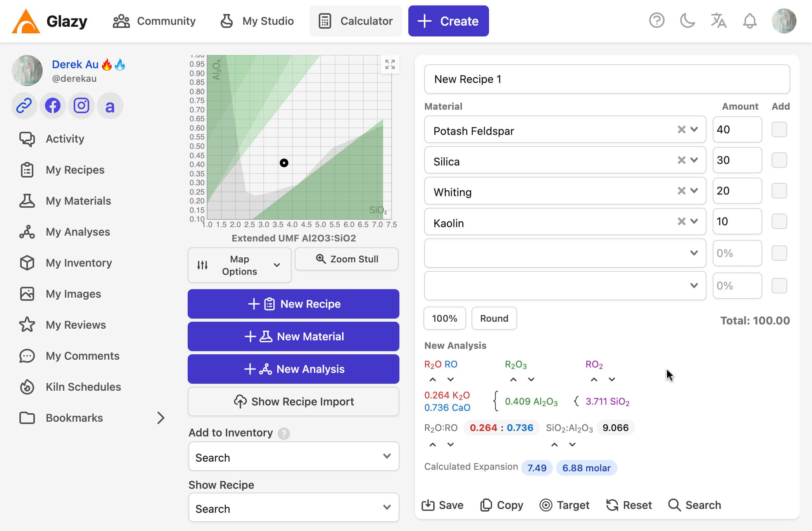Expand the Stull chart fullscreen icon

tap(390, 64)
